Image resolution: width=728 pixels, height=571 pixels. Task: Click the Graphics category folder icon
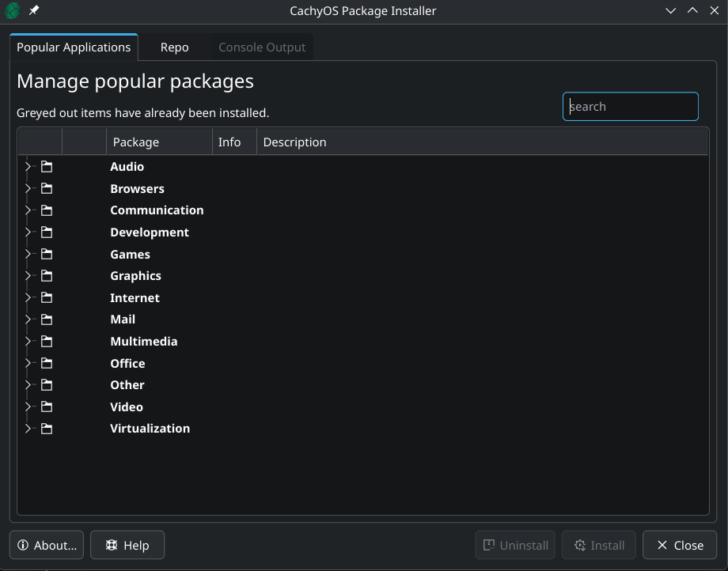46,275
